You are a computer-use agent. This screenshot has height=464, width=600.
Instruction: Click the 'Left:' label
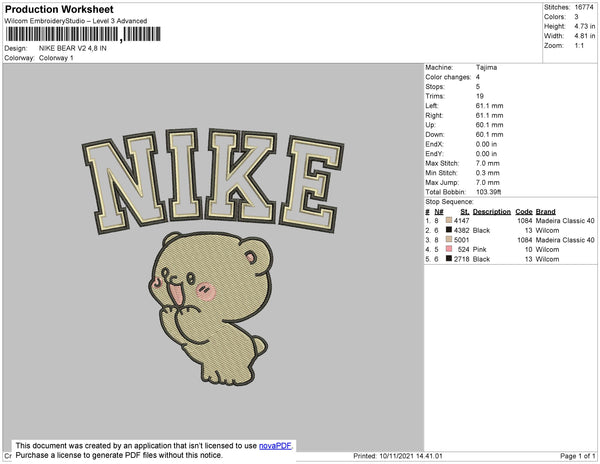pos(432,106)
